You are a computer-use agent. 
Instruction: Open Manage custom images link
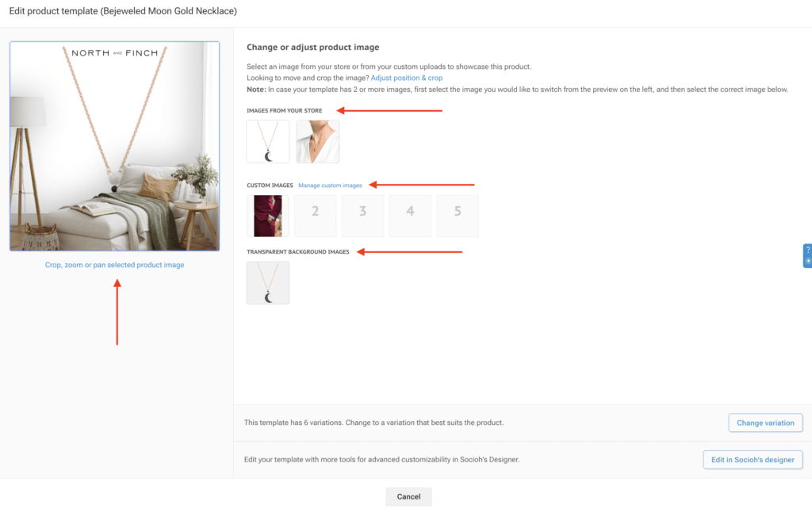330,186
